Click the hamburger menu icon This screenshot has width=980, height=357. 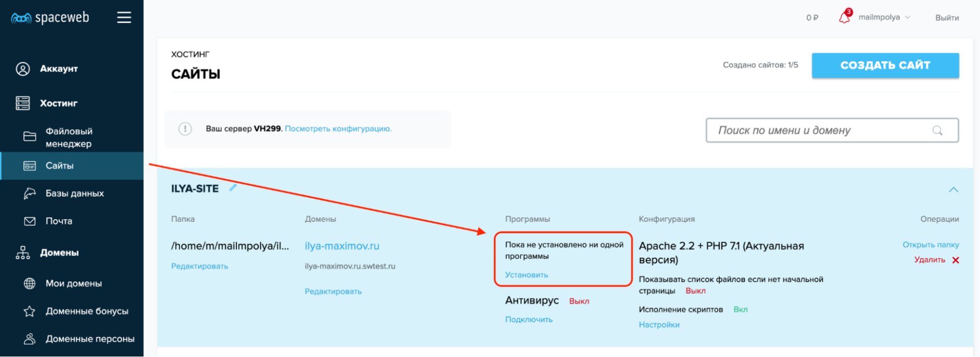point(124,18)
